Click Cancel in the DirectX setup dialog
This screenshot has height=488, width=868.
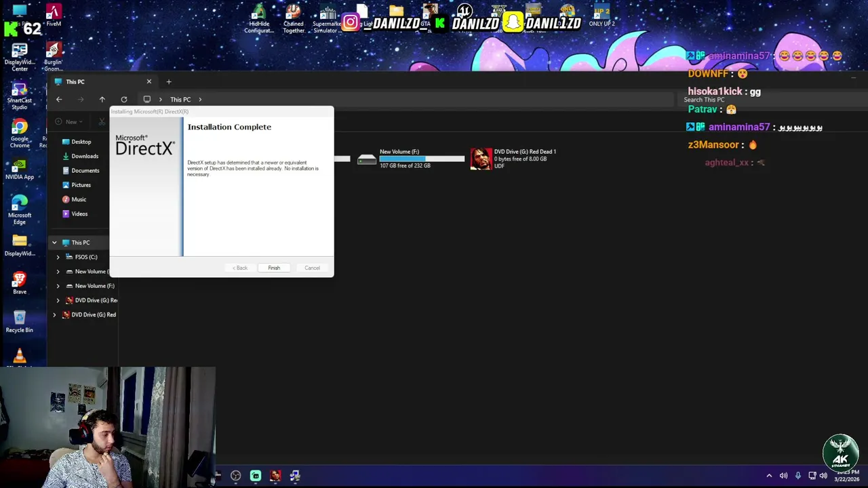(x=312, y=268)
